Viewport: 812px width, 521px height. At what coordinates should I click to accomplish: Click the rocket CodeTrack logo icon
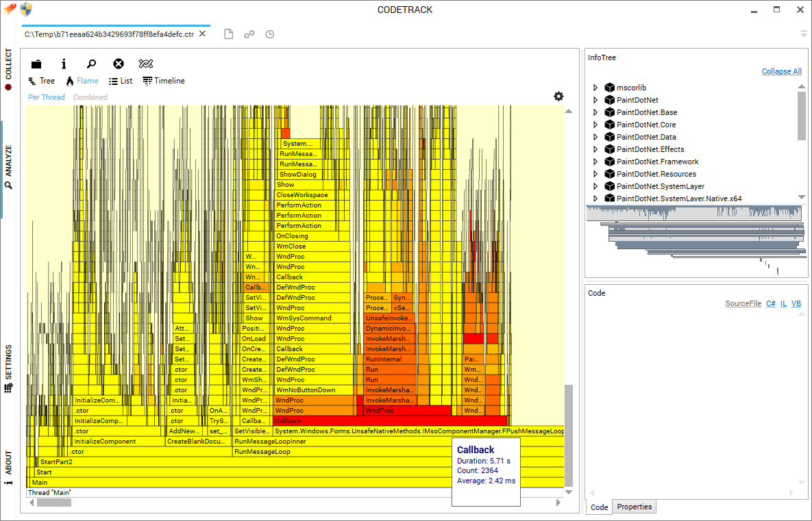point(10,10)
